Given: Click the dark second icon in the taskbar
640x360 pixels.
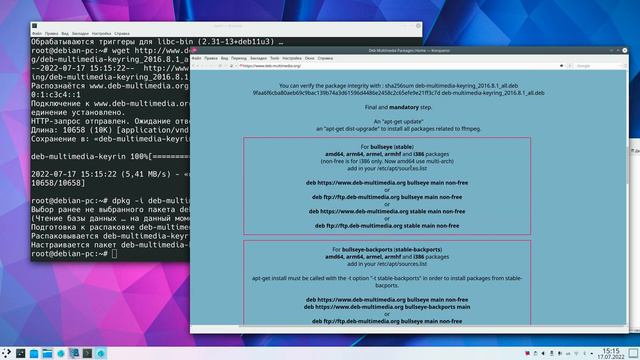Looking at the screenshot, I should (x=20, y=353).
